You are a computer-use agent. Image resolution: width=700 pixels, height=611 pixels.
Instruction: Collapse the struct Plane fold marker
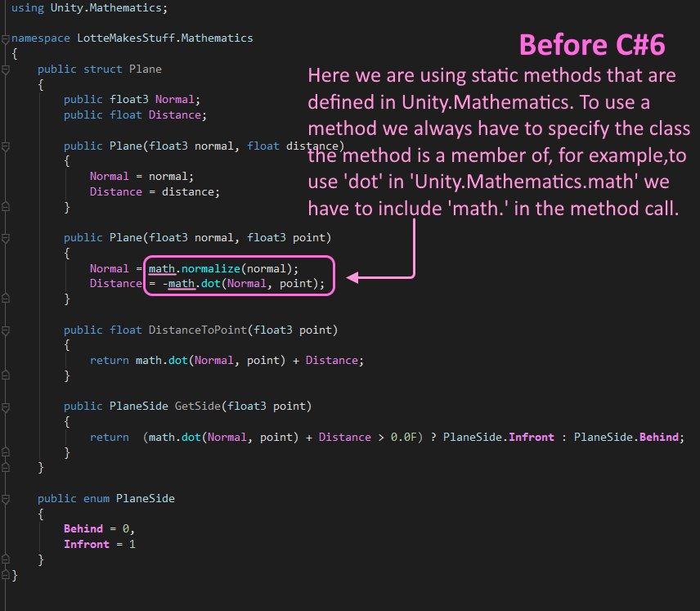tap(6, 70)
